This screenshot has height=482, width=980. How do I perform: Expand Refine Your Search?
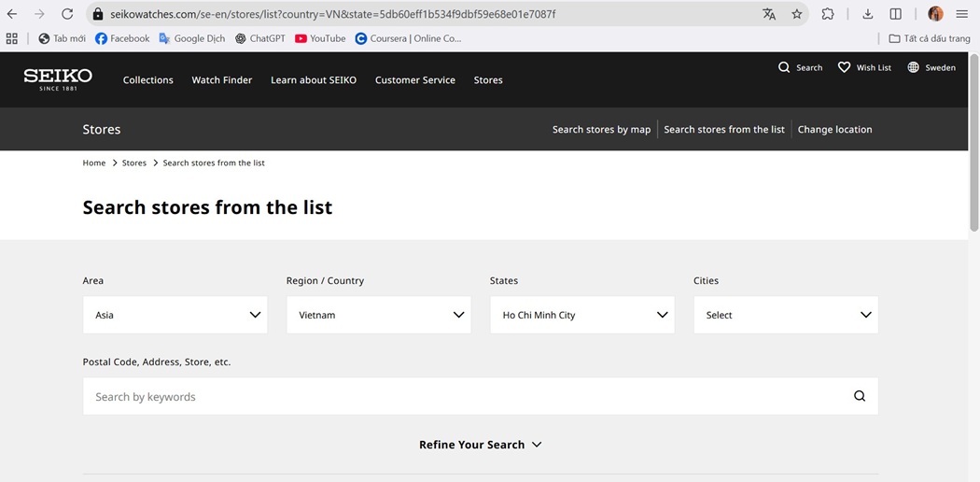[x=480, y=445]
